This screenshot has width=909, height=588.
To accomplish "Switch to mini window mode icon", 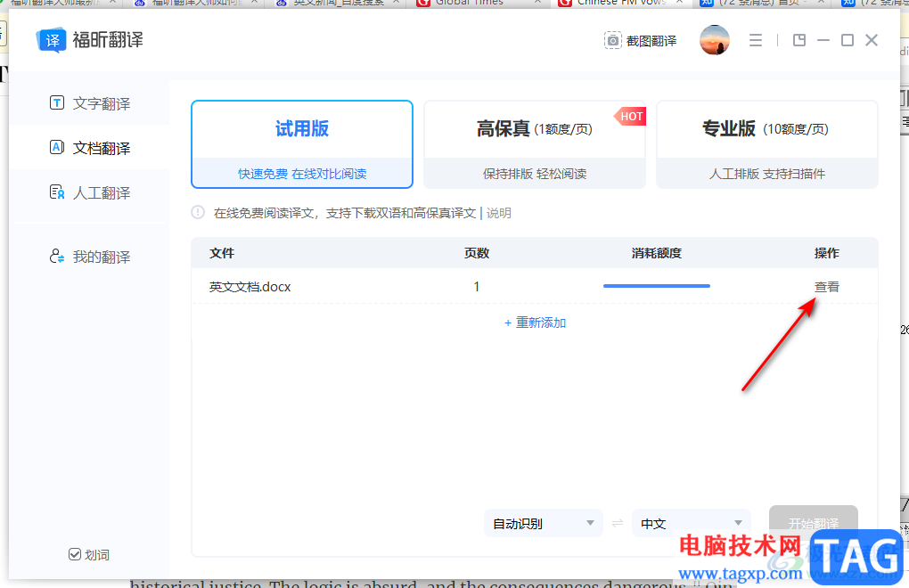I will pyautogui.click(x=799, y=40).
